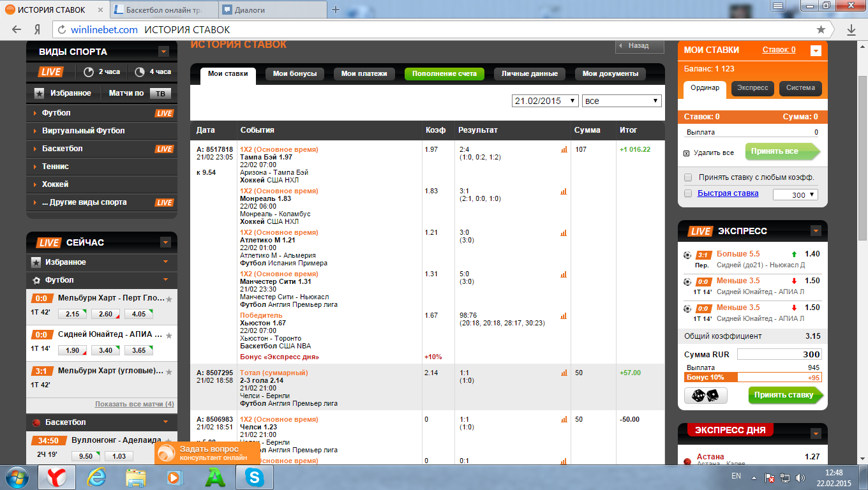
Task: Open the Личные данные tab
Action: (530, 74)
